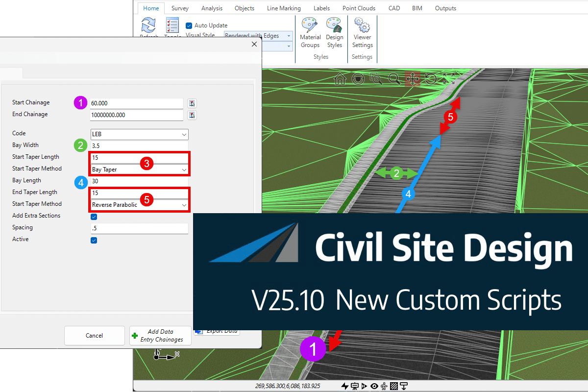Click Add Data Entry Chainages button
The width and height of the screenshot is (588, 392).
[161, 336]
